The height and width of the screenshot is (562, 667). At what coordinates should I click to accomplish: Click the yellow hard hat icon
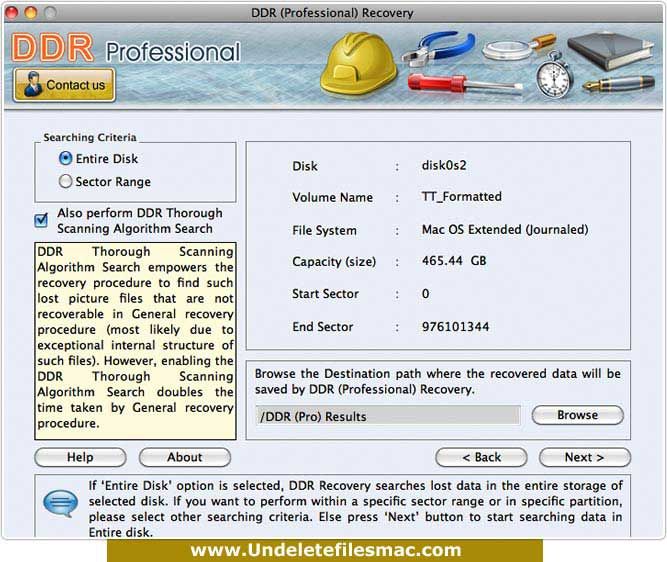[x=359, y=63]
